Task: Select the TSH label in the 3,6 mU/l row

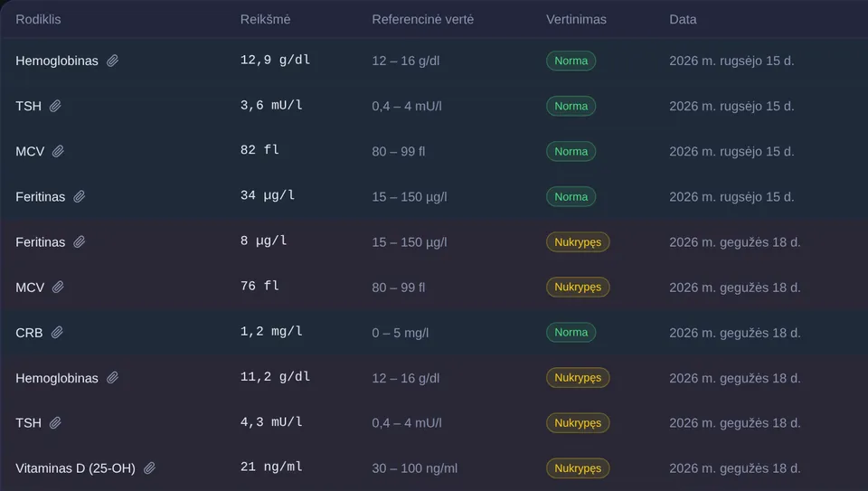Action: click(x=29, y=107)
